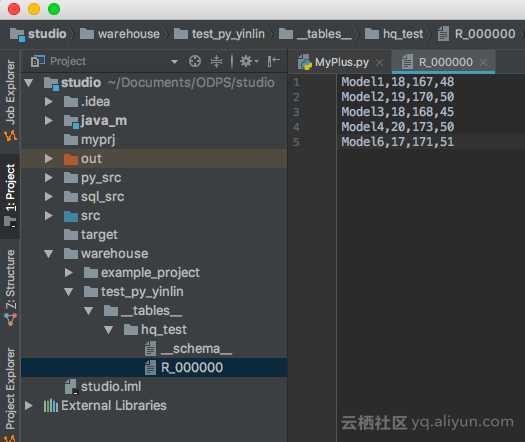Collapse the test_py_yinlin folder arrow
525x442 pixels.
69,292
